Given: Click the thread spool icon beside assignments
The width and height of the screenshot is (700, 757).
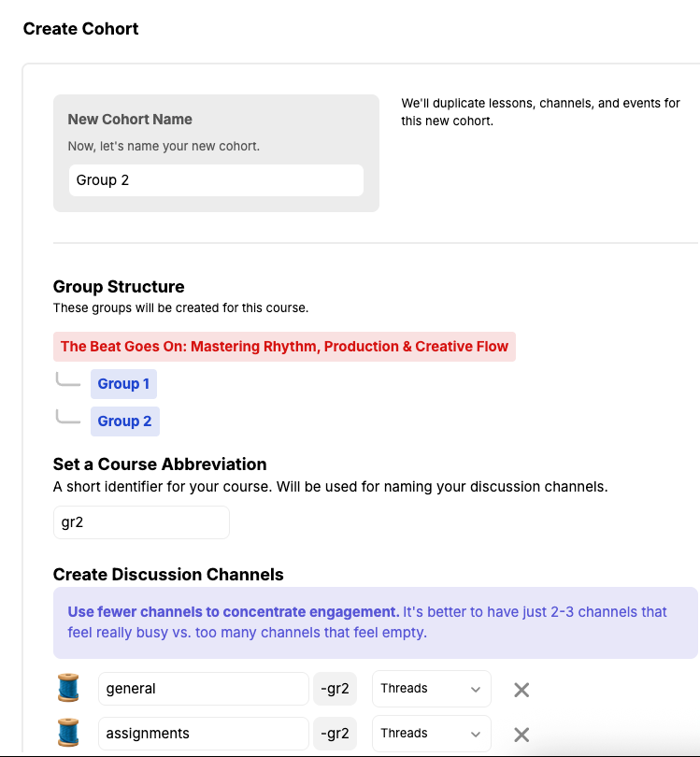Looking at the screenshot, I should tap(68, 734).
